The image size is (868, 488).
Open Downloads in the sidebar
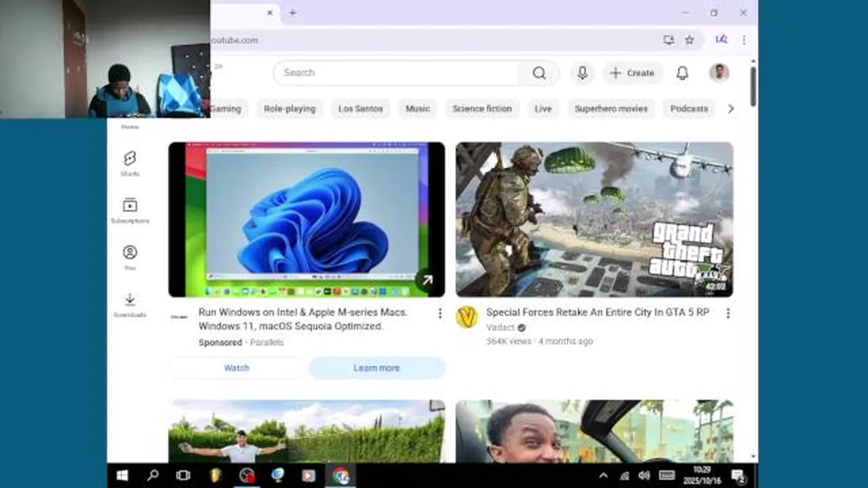pos(130,305)
